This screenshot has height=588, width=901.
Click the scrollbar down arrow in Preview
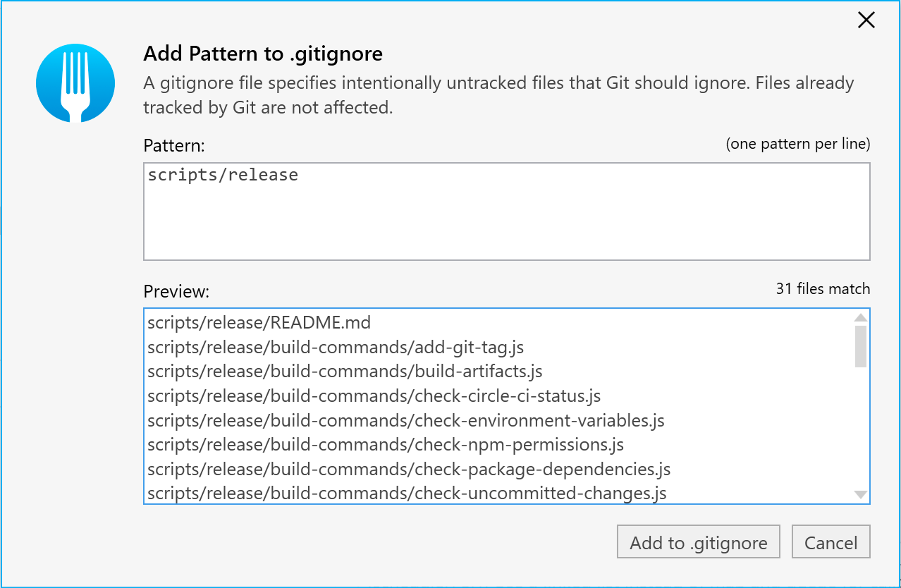pos(861,494)
